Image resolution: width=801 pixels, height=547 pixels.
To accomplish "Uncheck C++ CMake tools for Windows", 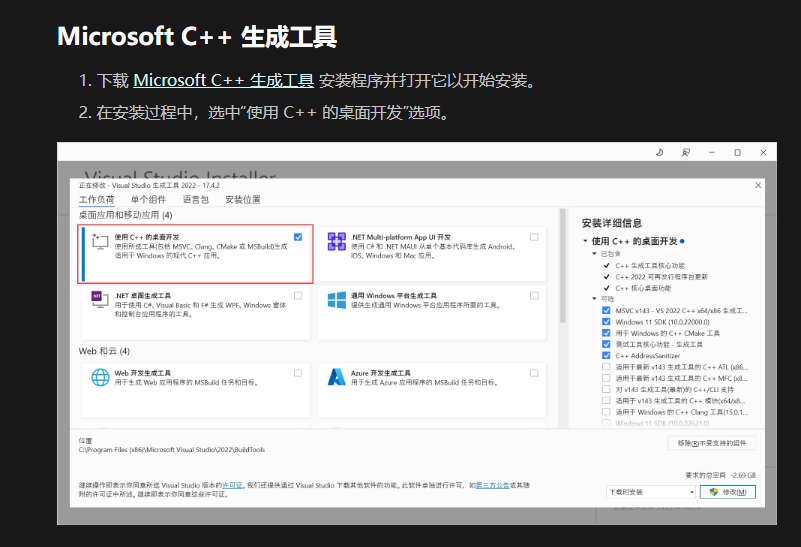I will pos(606,333).
